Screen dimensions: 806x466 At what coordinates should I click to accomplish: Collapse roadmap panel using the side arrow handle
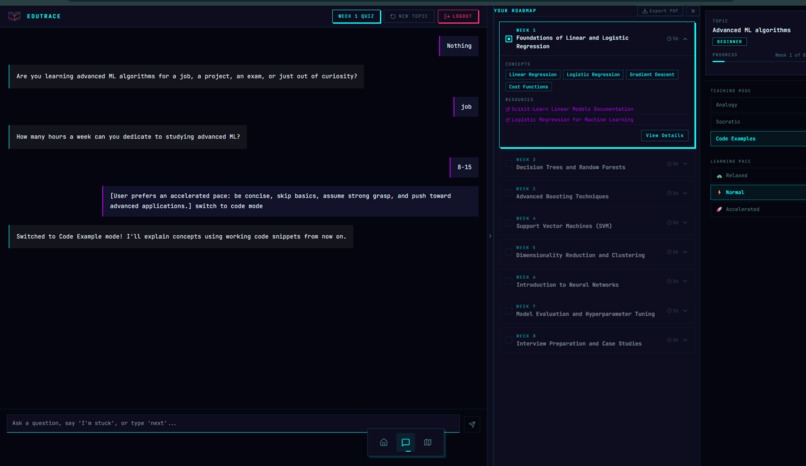point(490,236)
